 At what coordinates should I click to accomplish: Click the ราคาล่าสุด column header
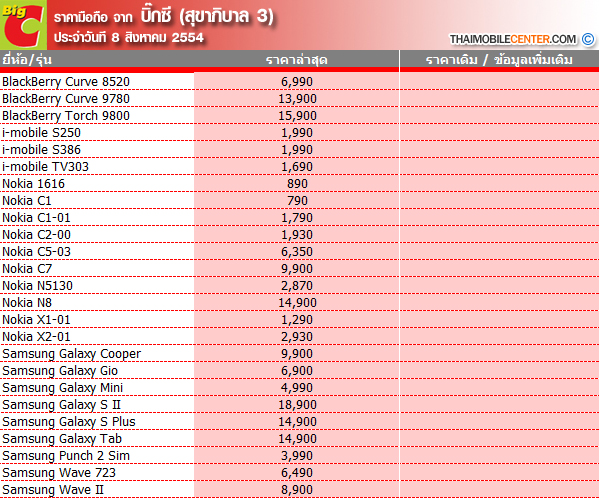pyautogui.click(x=296, y=60)
